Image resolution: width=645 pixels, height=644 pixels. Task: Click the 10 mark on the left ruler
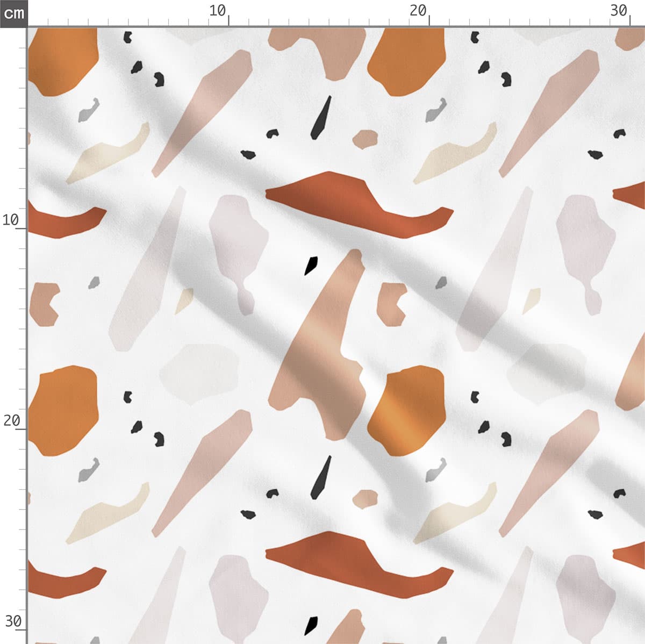pyautogui.click(x=10, y=220)
